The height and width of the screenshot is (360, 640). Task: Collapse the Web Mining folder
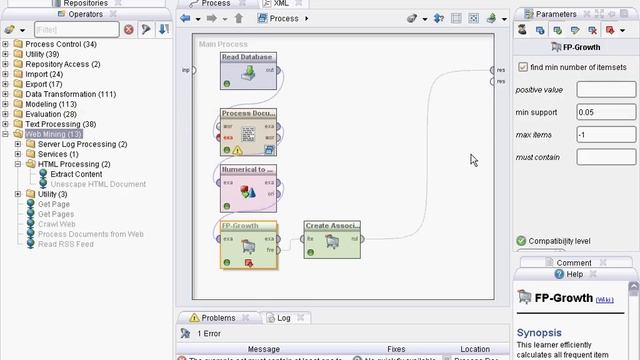[5, 134]
